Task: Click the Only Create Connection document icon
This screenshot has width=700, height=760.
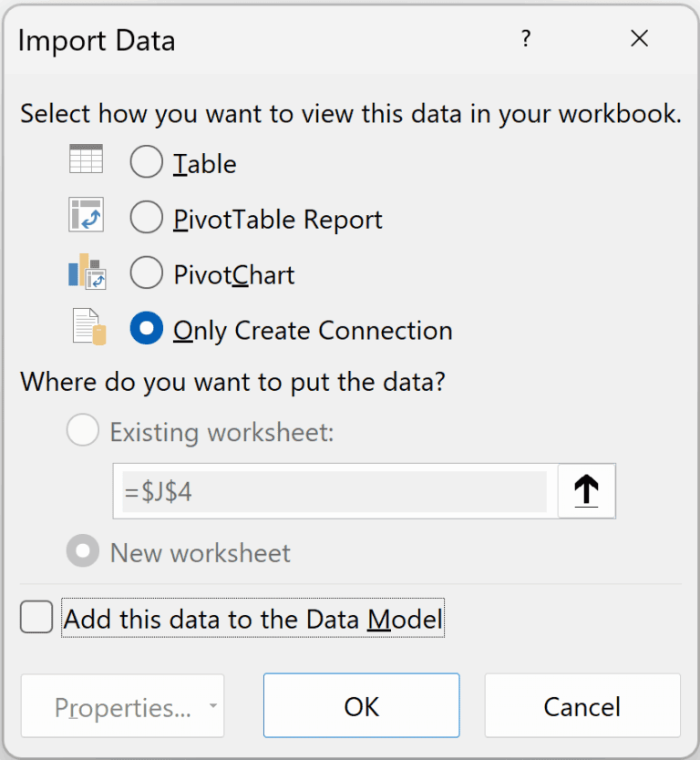Action: [87, 328]
